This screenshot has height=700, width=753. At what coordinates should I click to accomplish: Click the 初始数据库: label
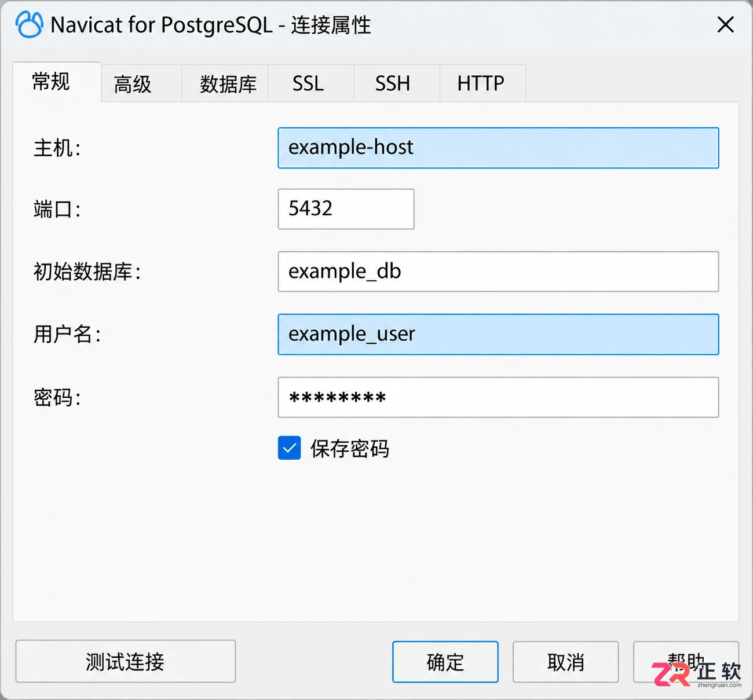click(x=87, y=272)
